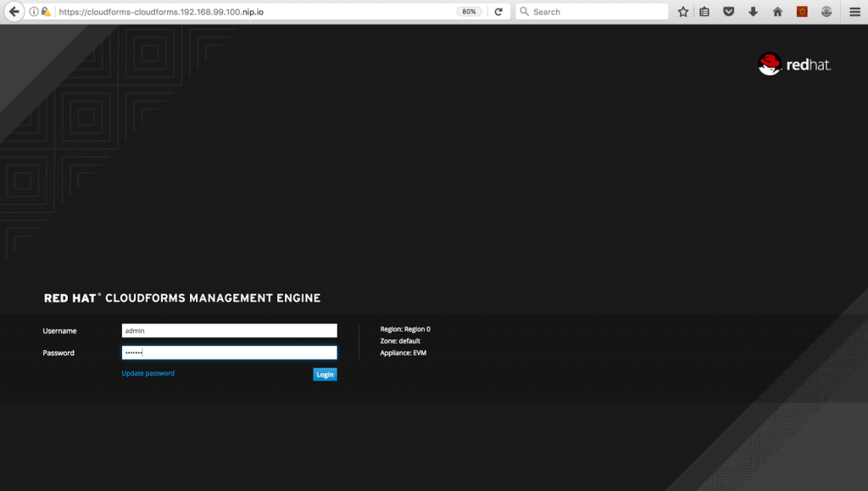Click the insecure connection lock warning icon
The height and width of the screenshot is (491, 868).
pos(46,12)
